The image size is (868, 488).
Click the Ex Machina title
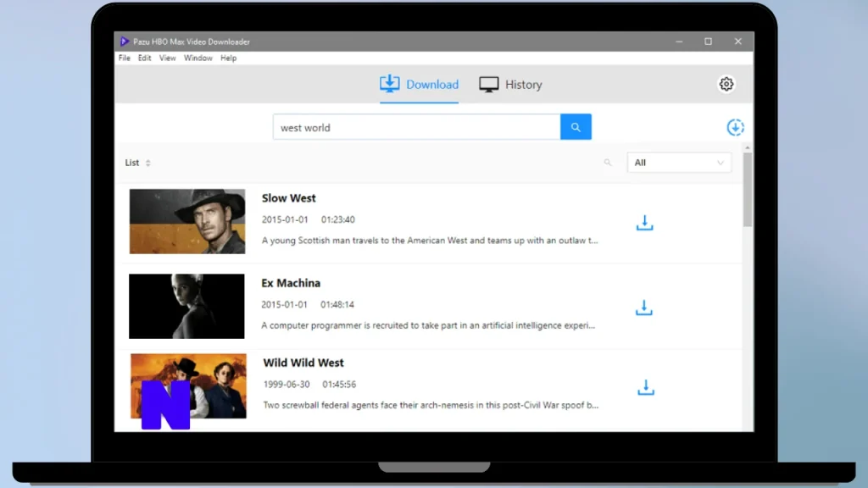[x=291, y=283]
